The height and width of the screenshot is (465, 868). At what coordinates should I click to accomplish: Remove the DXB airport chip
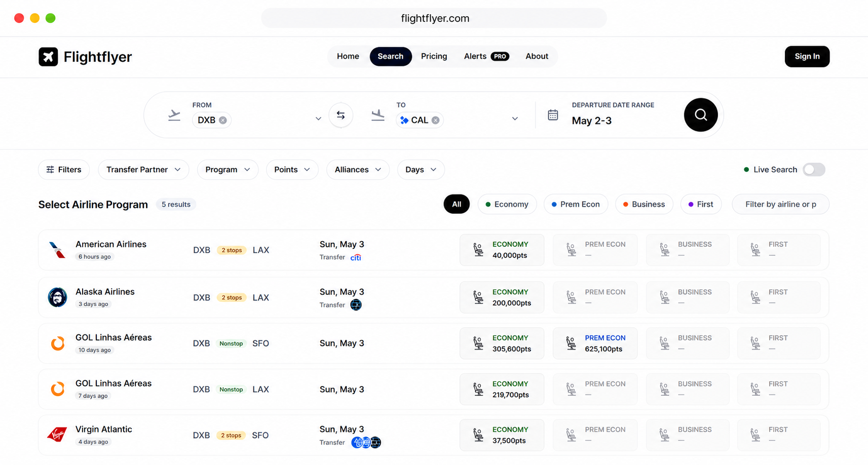[x=223, y=120]
